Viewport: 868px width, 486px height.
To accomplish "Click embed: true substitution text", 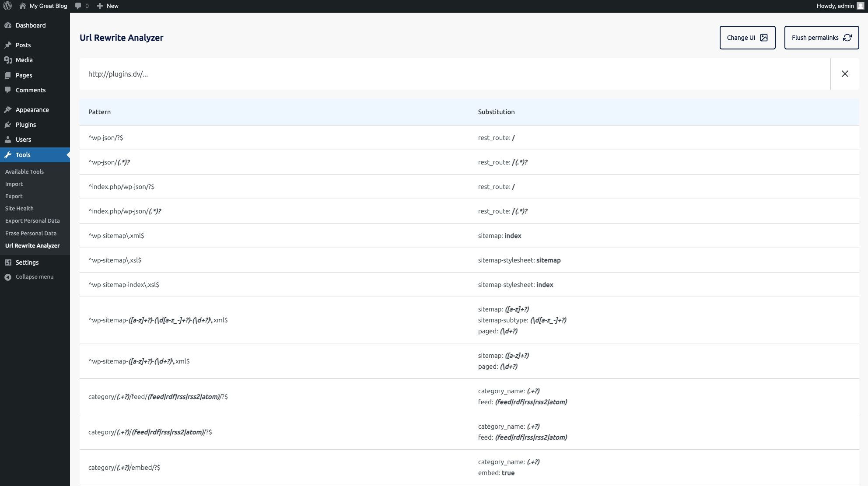I will point(496,473).
